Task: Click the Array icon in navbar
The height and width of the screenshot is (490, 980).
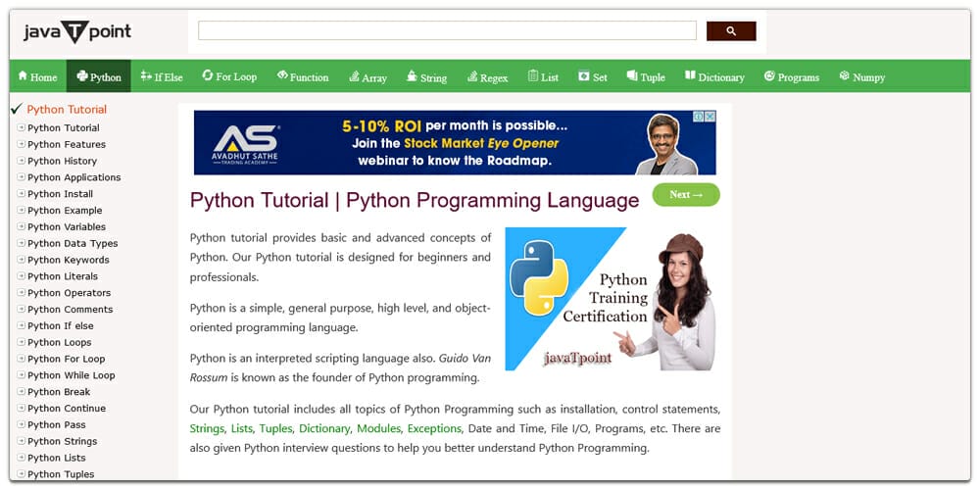Action: 354,75
